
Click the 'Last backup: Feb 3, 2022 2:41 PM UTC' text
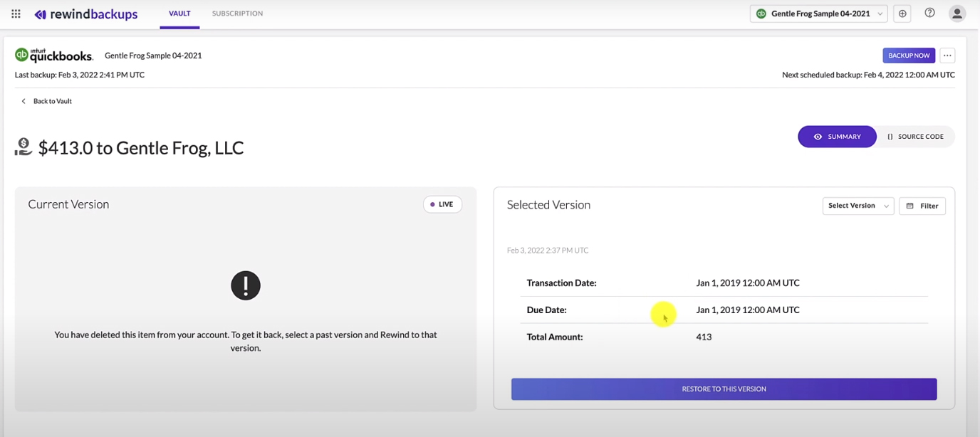tap(80, 75)
